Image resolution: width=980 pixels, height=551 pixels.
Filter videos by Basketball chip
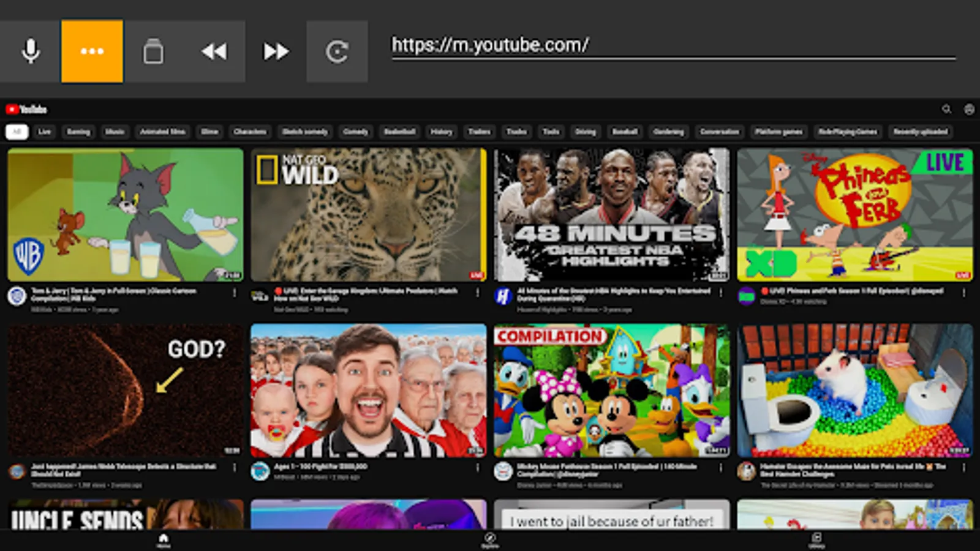pos(399,132)
